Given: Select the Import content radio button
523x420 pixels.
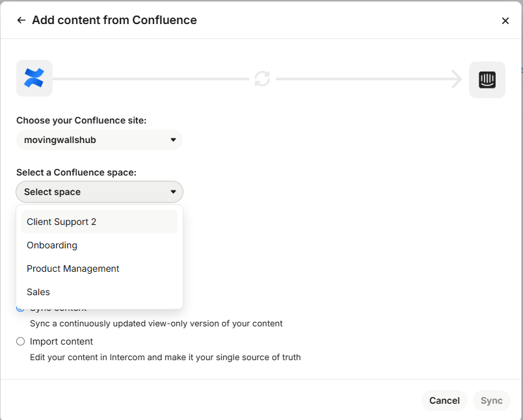Looking at the screenshot, I should pyautogui.click(x=21, y=341).
